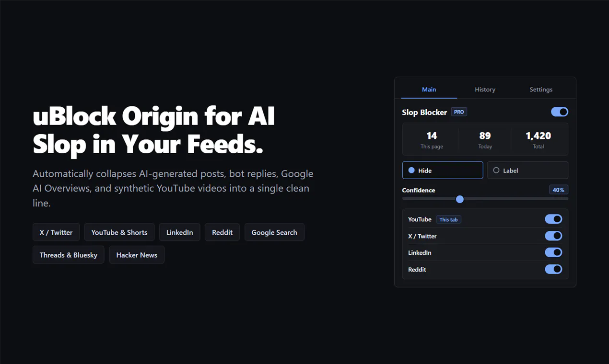Disable the LinkedIn toggle

click(553, 252)
